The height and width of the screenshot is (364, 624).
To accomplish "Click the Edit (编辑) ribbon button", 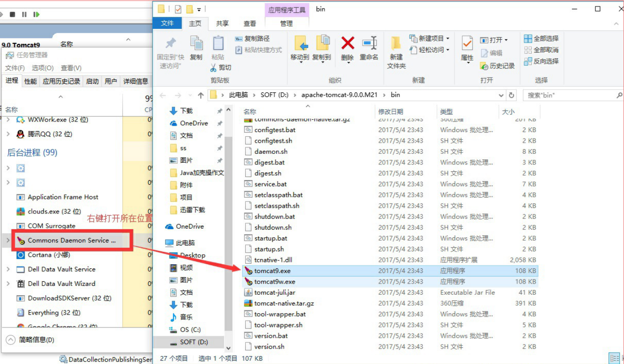I will click(x=491, y=53).
